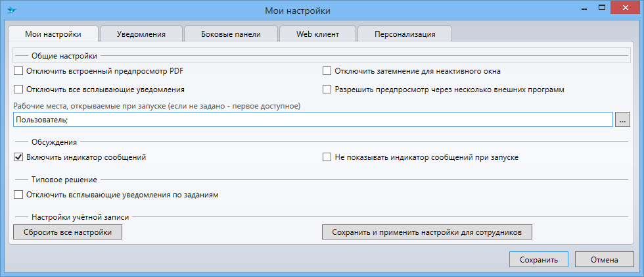
Task: Click the workplaces field containing Пользователь
Action: click(x=312, y=119)
